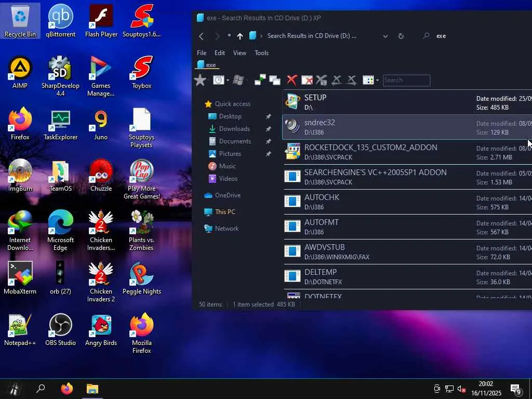
Task: Select AIMP desktop shortcut
Action: pyautogui.click(x=20, y=72)
